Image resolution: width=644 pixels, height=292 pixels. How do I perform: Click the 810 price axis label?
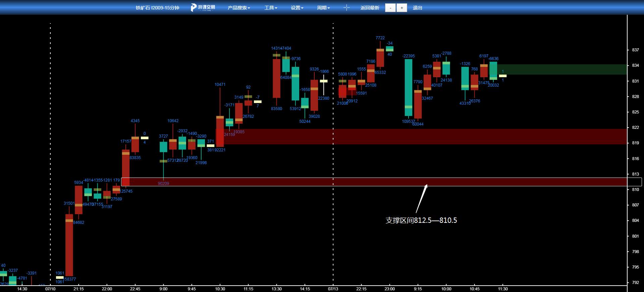pyautogui.click(x=635, y=190)
